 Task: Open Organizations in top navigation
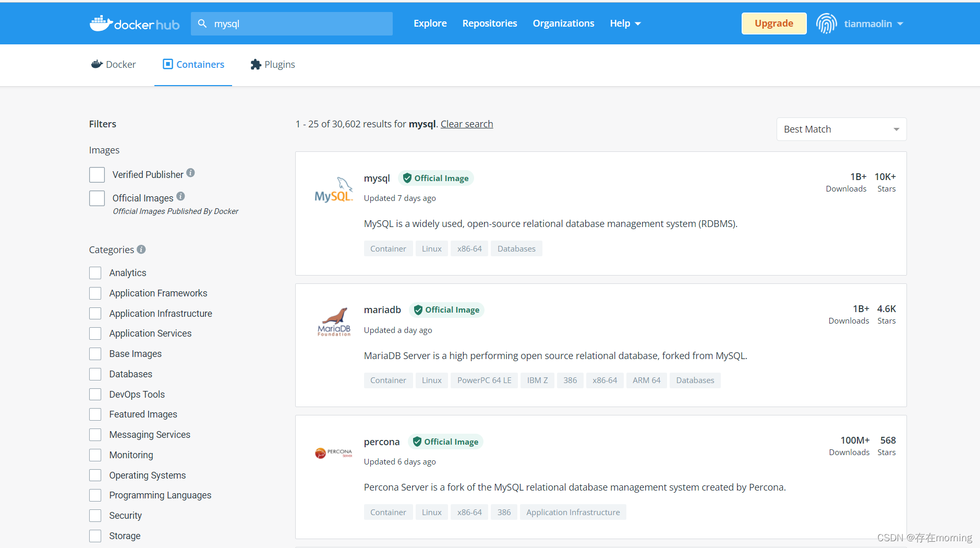click(563, 23)
